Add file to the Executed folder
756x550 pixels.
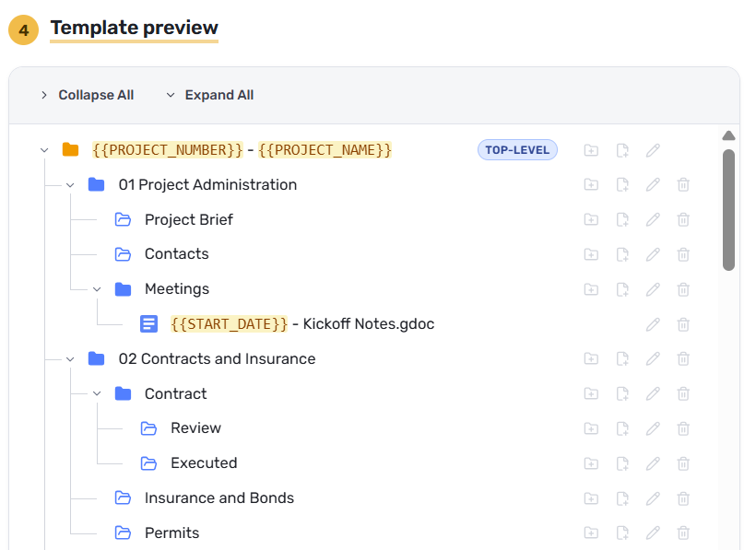[x=622, y=463]
